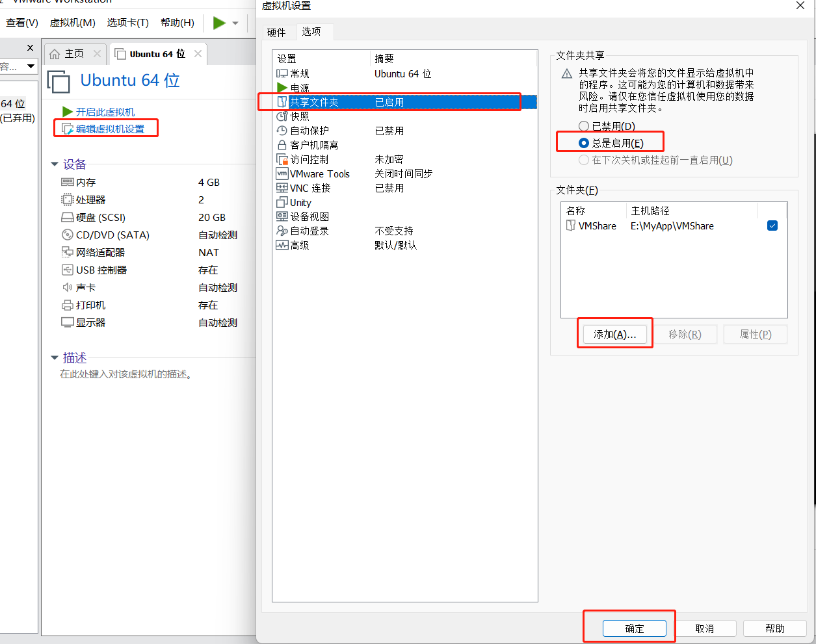Select 自动登录 user icon
This screenshot has width=816, height=644.
click(x=282, y=231)
